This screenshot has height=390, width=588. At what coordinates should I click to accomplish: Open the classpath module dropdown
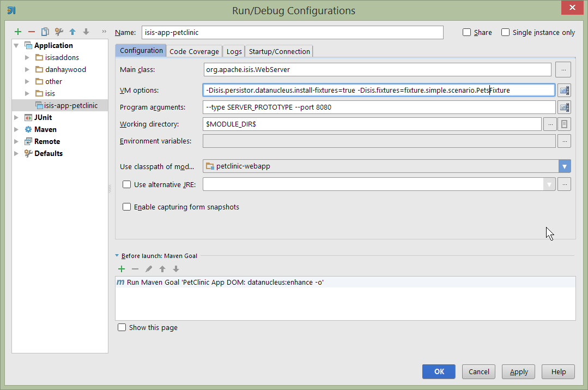(x=565, y=166)
